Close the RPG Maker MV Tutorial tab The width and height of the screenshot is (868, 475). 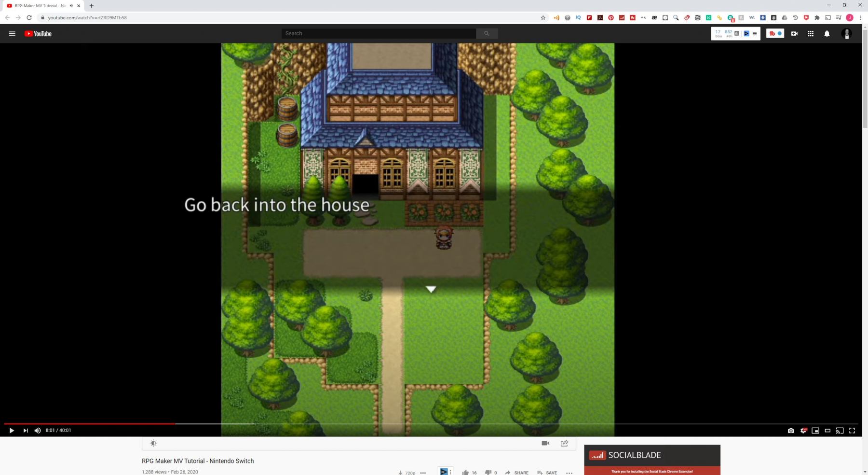pyautogui.click(x=79, y=6)
